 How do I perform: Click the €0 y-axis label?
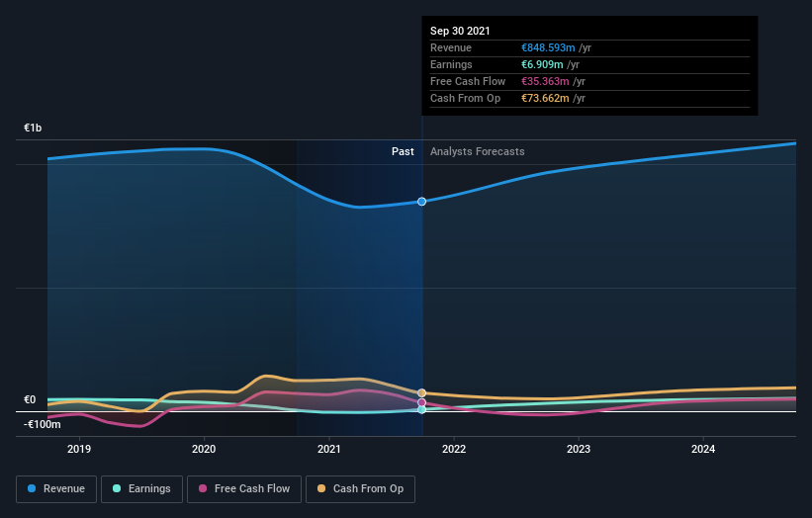[x=30, y=400]
